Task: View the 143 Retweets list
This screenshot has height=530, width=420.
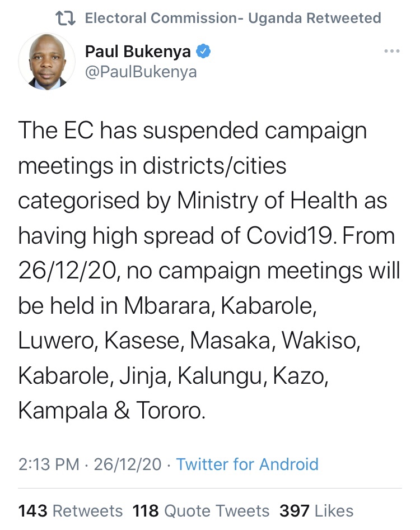Action: [x=71, y=510]
